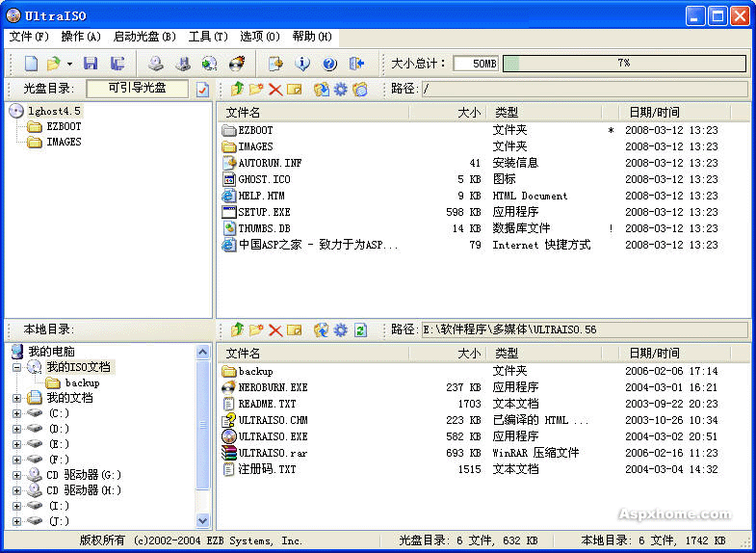
Task: Click the 50MB total size field
Action: click(476, 64)
